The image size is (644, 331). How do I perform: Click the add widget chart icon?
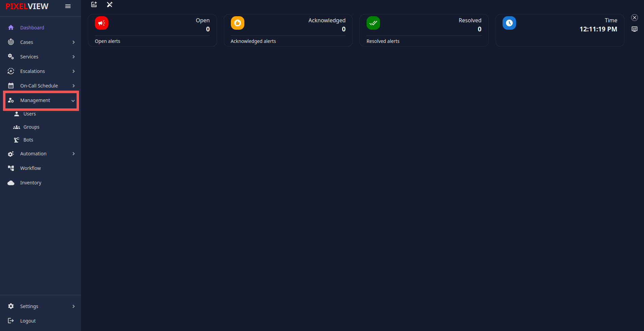click(x=94, y=4)
